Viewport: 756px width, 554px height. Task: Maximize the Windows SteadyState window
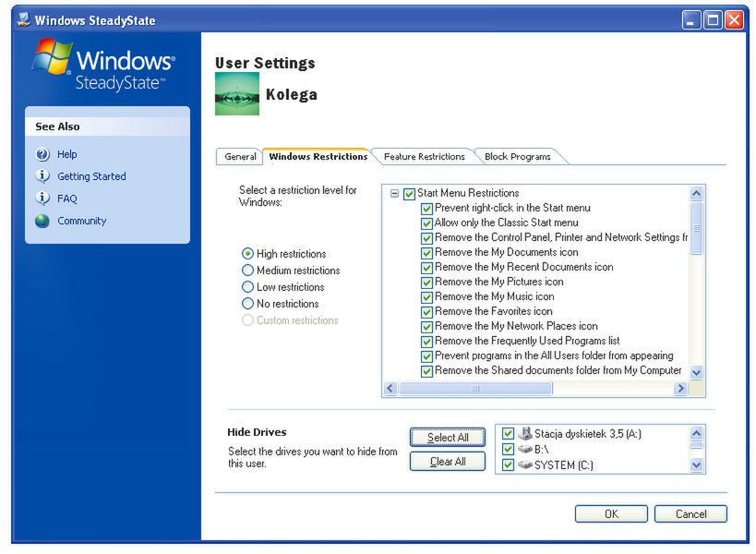point(713,20)
